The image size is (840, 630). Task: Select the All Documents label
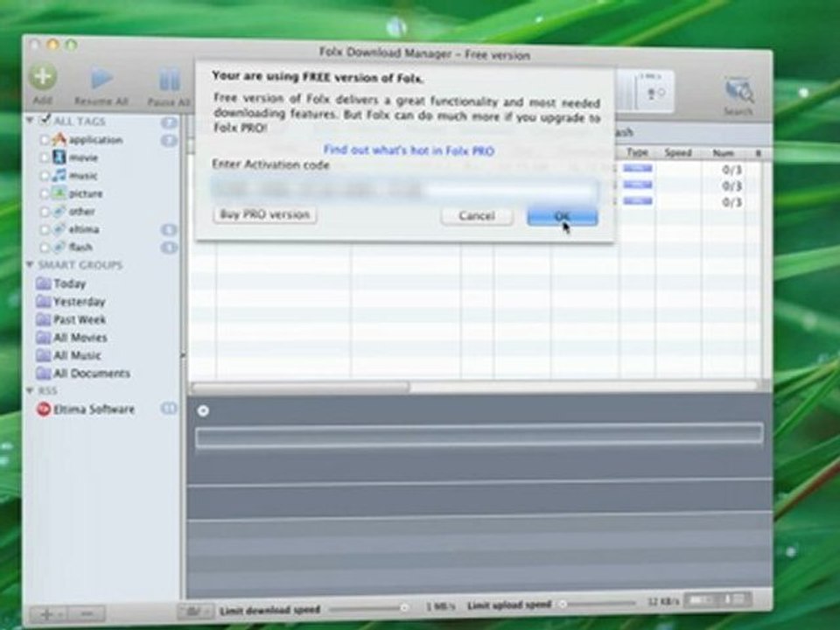92,374
